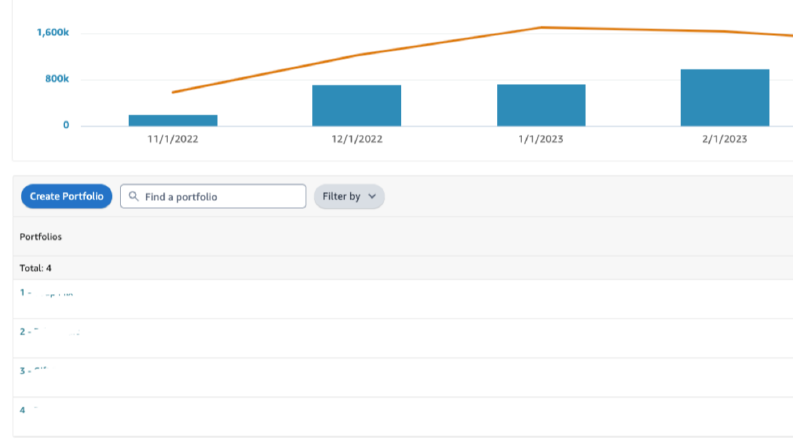Open the Filter by dropdown
Viewport: 793px width, 446px height.
click(349, 196)
